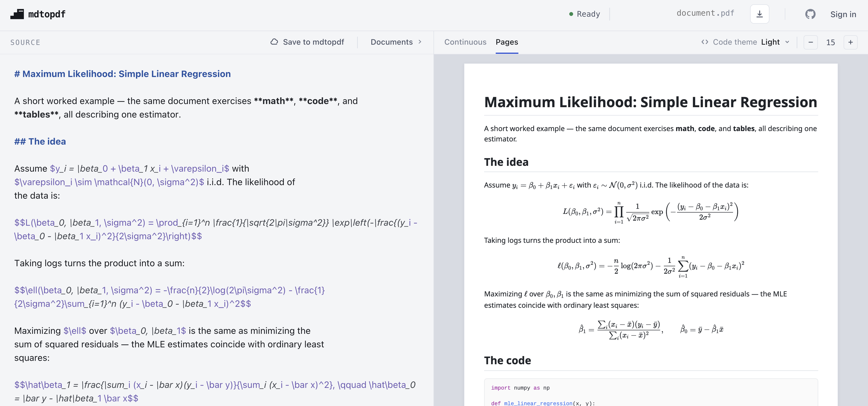Increase font size with plus button
This screenshot has width=868, height=406.
850,42
